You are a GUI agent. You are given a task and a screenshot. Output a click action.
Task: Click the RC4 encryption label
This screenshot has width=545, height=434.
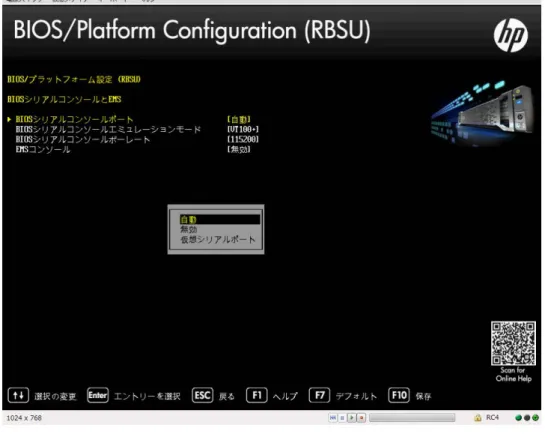492,417
